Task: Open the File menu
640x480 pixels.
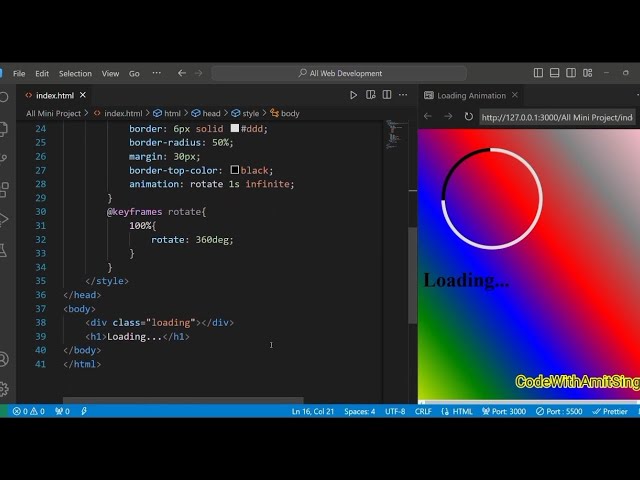Action: coord(19,73)
